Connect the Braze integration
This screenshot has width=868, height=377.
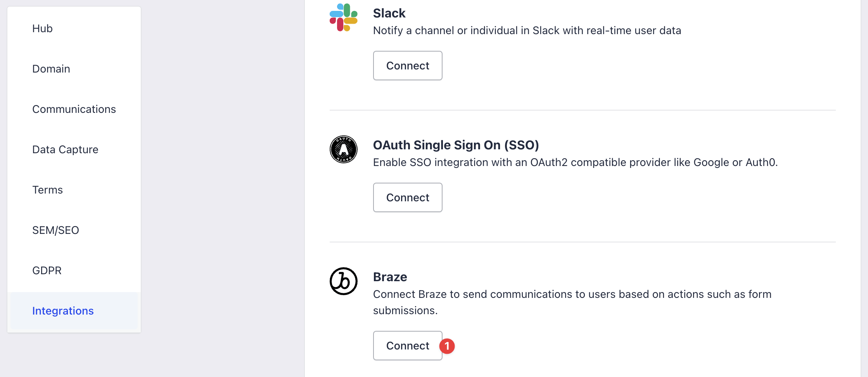[408, 346]
